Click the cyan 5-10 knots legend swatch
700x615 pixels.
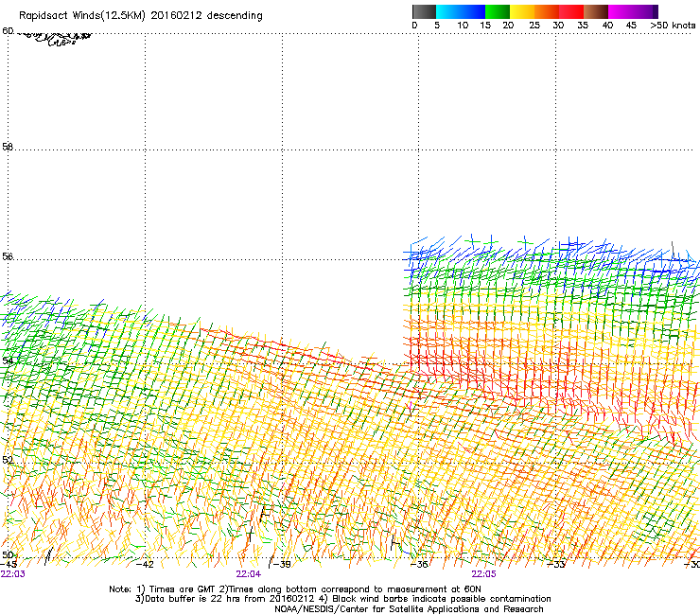(448, 11)
